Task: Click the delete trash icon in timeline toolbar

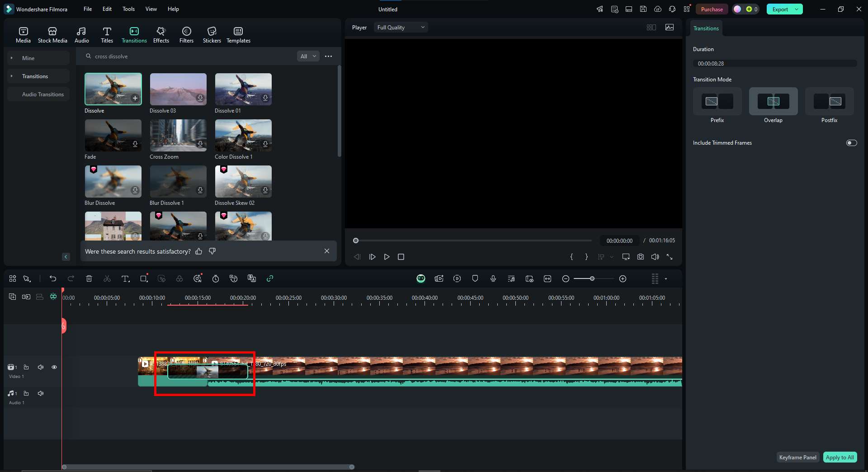Action: click(x=89, y=278)
